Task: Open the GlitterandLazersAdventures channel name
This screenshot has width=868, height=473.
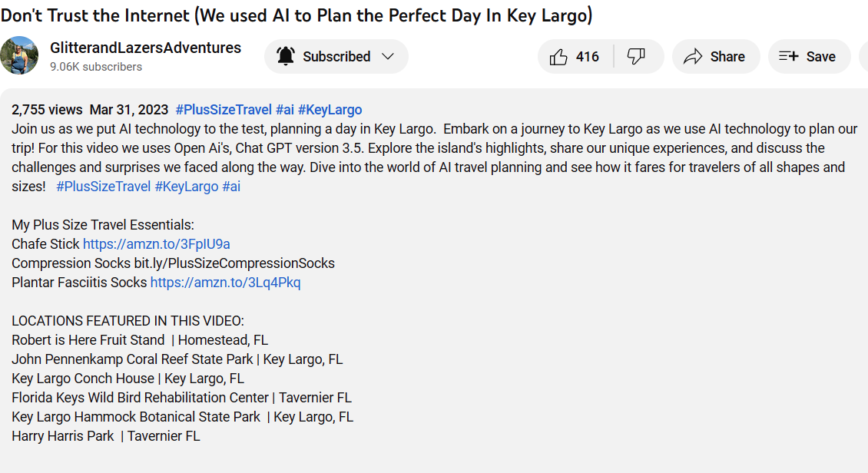Action: tap(146, 48)
